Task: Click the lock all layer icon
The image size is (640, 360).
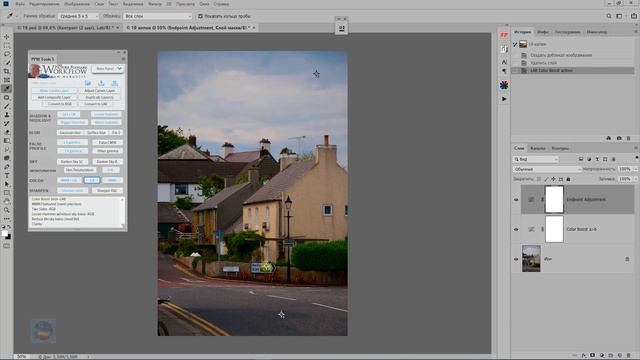Action: coord(569,179)
